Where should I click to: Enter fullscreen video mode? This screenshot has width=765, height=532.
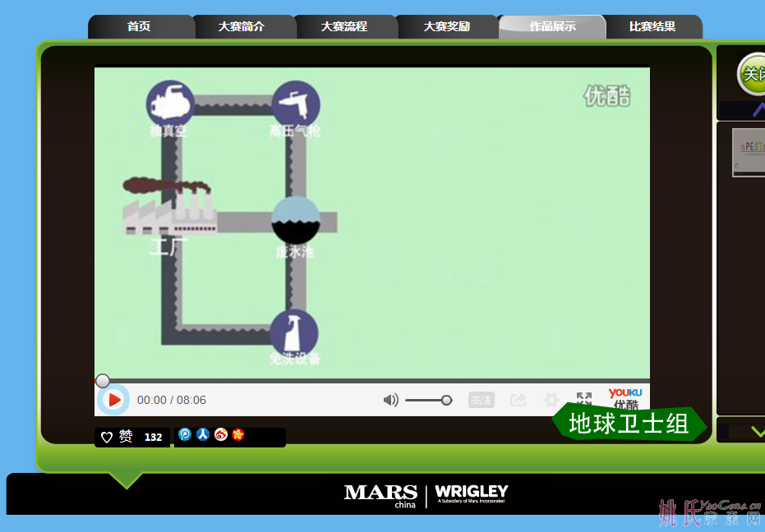(x=583, y=398)
